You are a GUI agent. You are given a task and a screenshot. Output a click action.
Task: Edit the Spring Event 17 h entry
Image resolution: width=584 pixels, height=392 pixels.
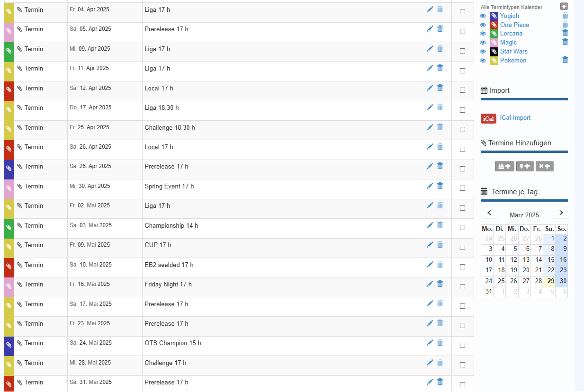[430, 186]
